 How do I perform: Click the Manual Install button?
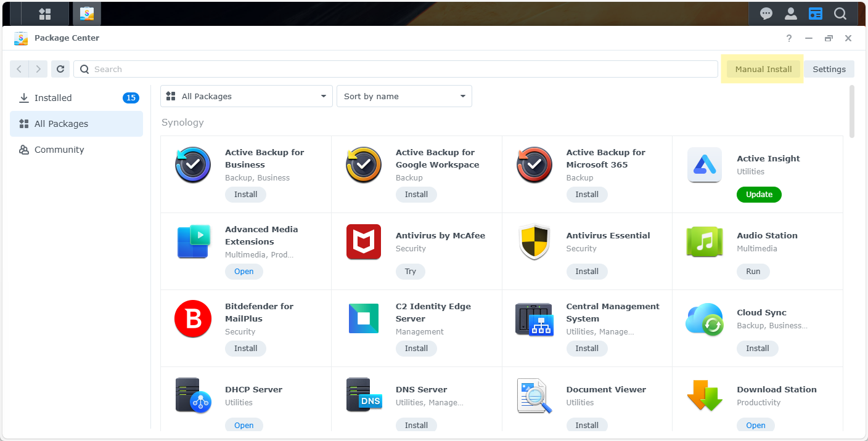point(763,69)
